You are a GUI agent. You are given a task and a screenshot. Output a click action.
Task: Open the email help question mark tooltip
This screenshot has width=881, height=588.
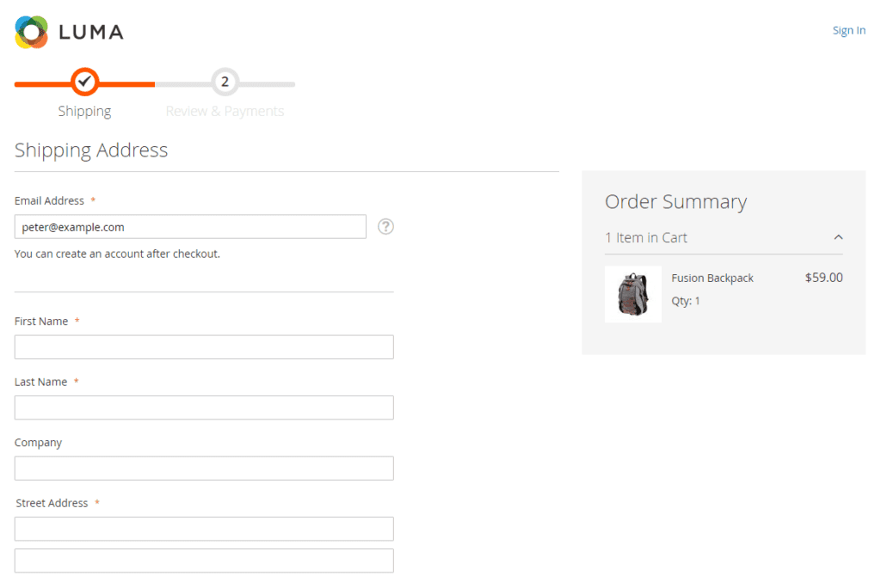tap(386, 227)
